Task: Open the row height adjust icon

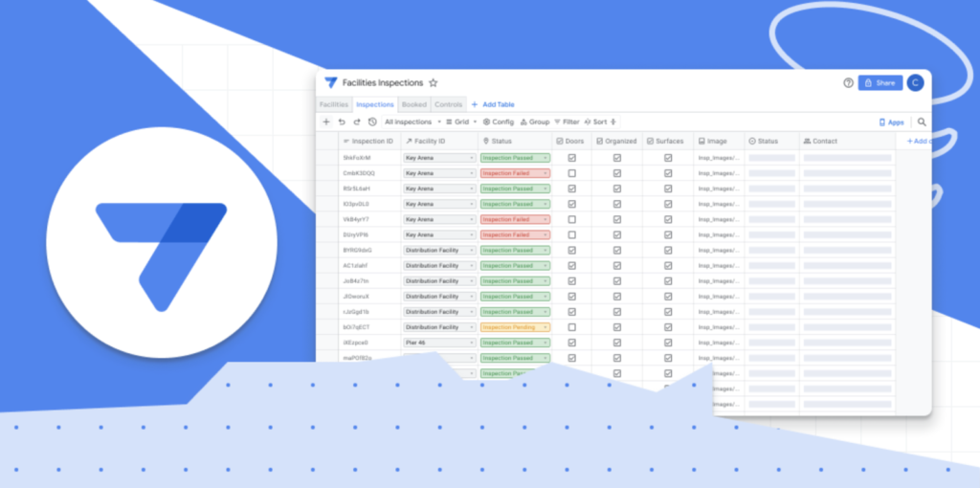Action: click(613, 122)
